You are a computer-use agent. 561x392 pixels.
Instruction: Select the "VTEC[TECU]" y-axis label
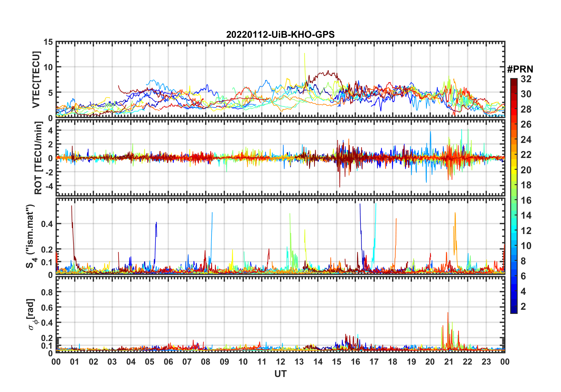[x=36, y=80]
